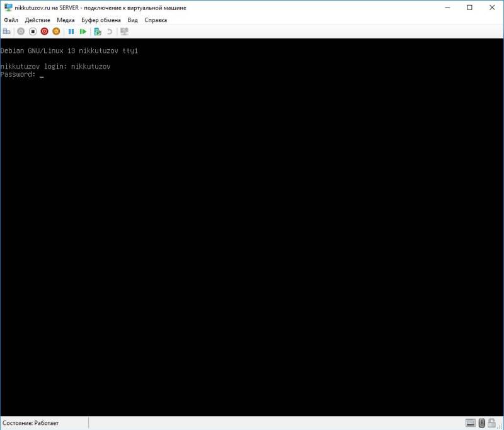Open the Справка menu
The width and height of the screenshot is (504, 430).
point(155,20)
